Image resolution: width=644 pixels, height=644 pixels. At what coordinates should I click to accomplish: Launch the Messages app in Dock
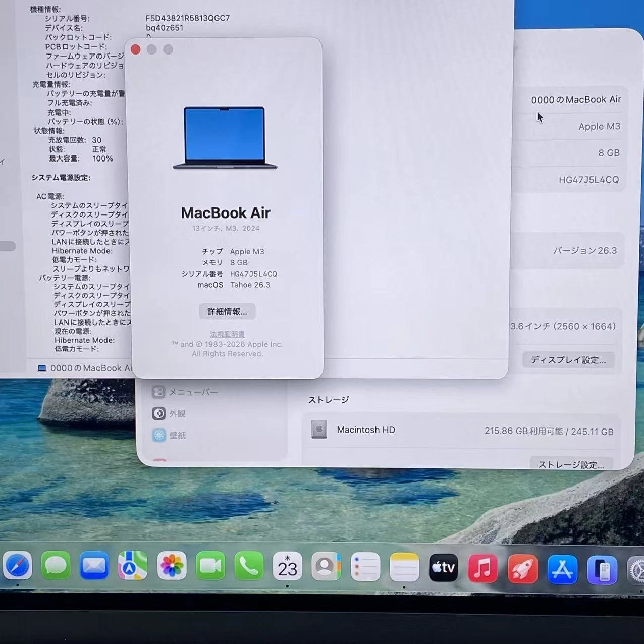pos(56,566)
